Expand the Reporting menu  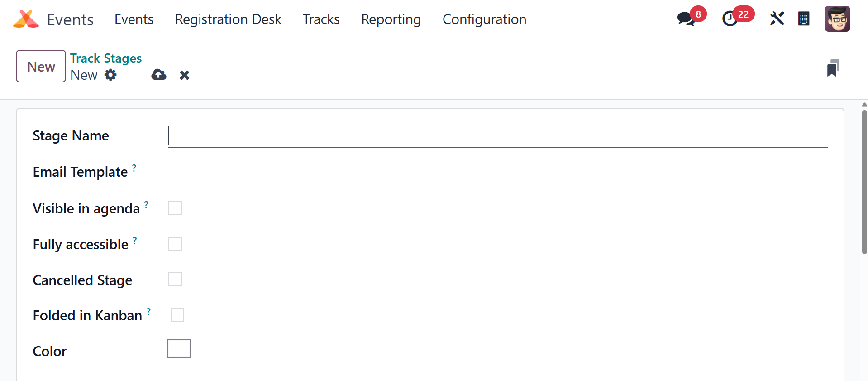391,19
